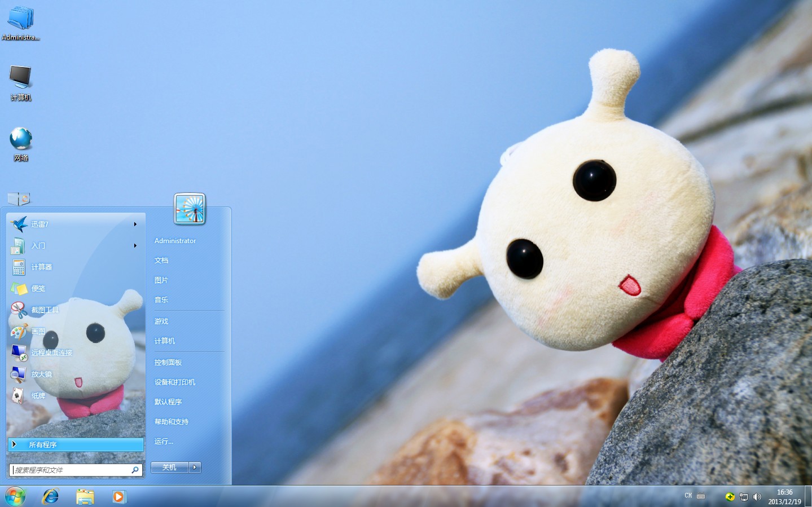This screenshot has width=812, height=507.
Task: Open volume speaker tray icon
Action: [x=757, y=497]
